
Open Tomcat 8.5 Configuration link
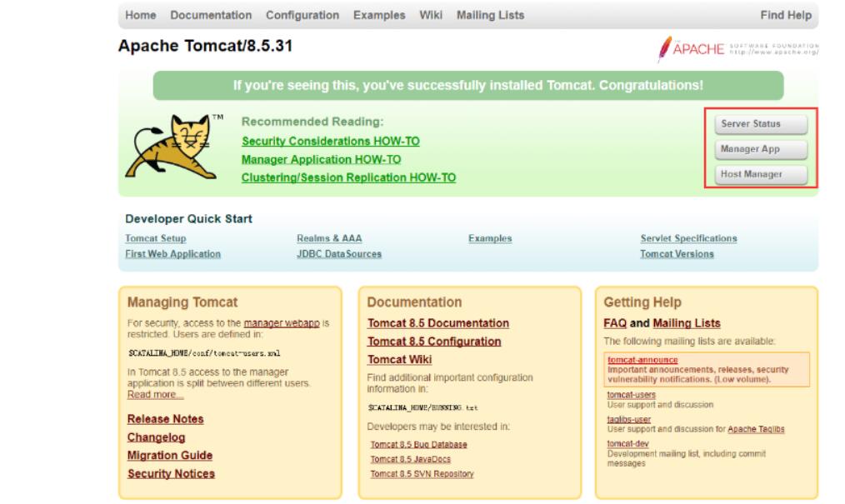click(434, 342)
